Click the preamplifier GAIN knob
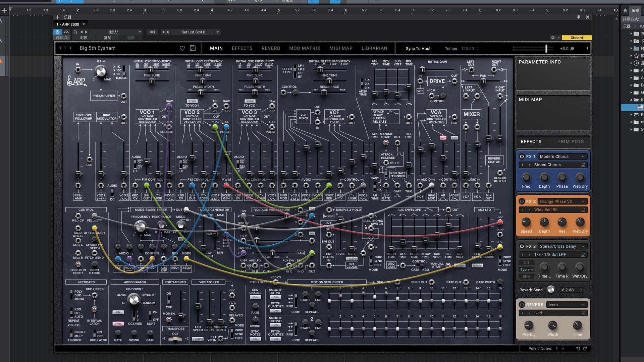 101,71
